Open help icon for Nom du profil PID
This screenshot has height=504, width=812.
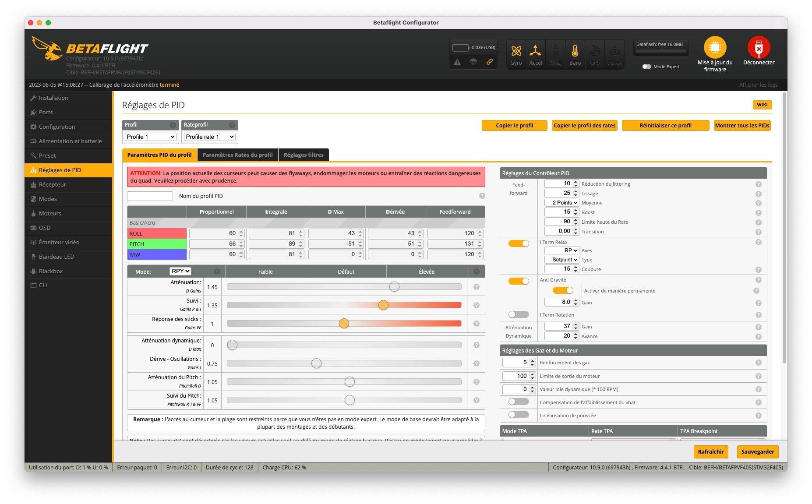point(482,196)
